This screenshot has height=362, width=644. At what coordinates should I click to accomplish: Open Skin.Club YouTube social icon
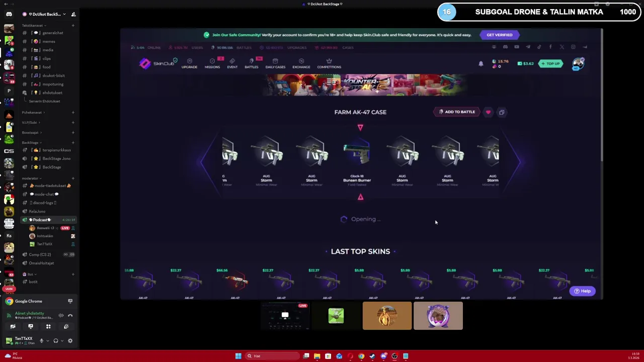517,47
